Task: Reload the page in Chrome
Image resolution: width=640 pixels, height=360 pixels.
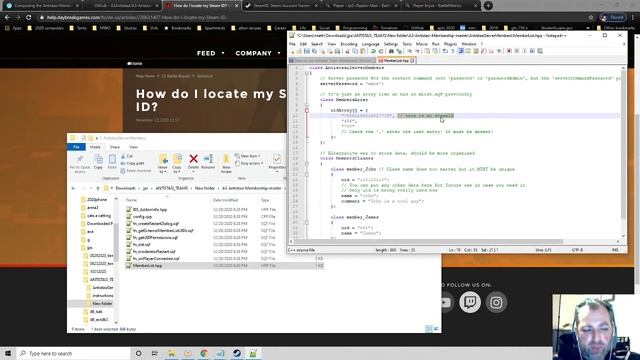Action: pyautogui.click(x=28, y=17)
